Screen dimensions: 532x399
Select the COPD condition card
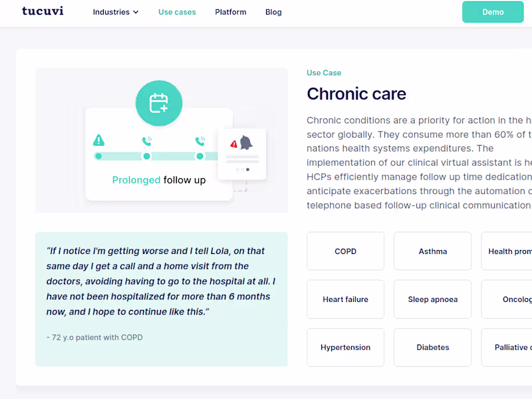pyautogui.click(x=345, y=251)
